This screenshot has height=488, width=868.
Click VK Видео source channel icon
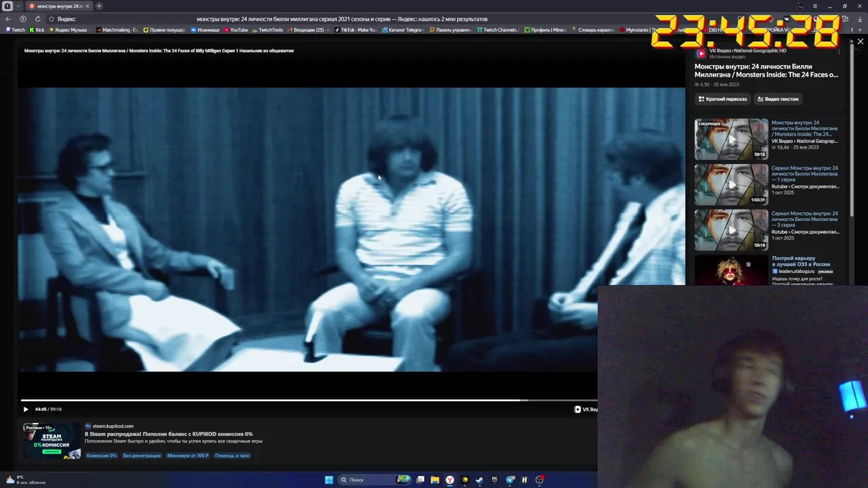(x=701, y=53)
